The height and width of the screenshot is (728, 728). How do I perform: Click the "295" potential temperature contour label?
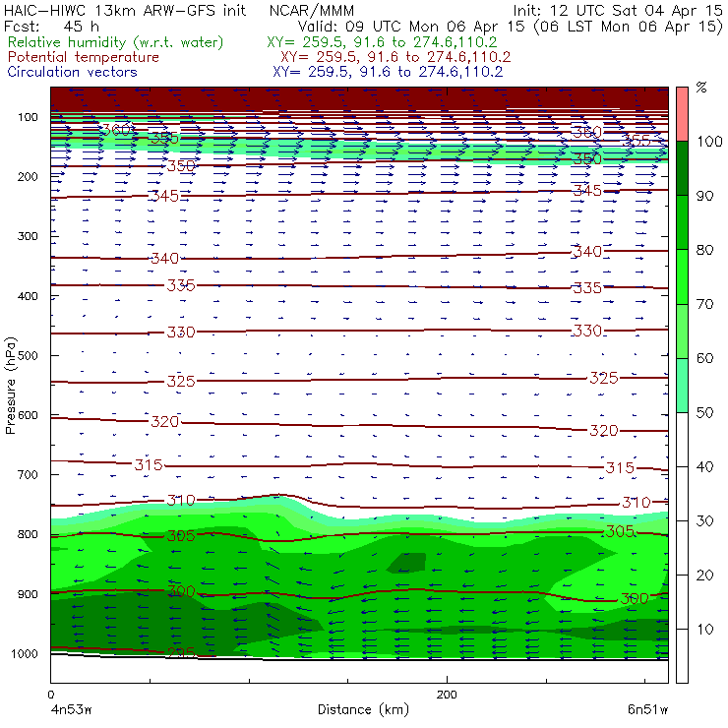coord(181,652)
